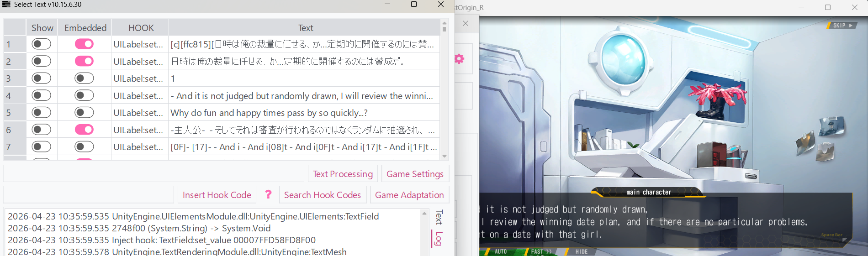Disable Embedded switch for row 6

point(84,130)
